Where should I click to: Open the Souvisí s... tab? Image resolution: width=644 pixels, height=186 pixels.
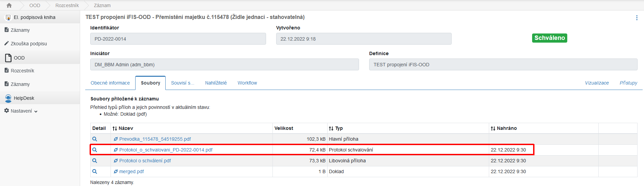[183, 83]
